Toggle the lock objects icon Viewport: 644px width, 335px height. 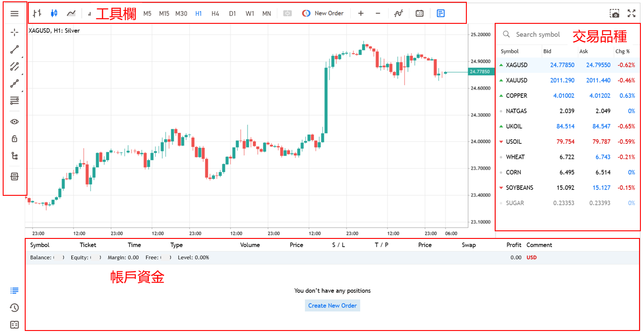click(x=14, y=139)
